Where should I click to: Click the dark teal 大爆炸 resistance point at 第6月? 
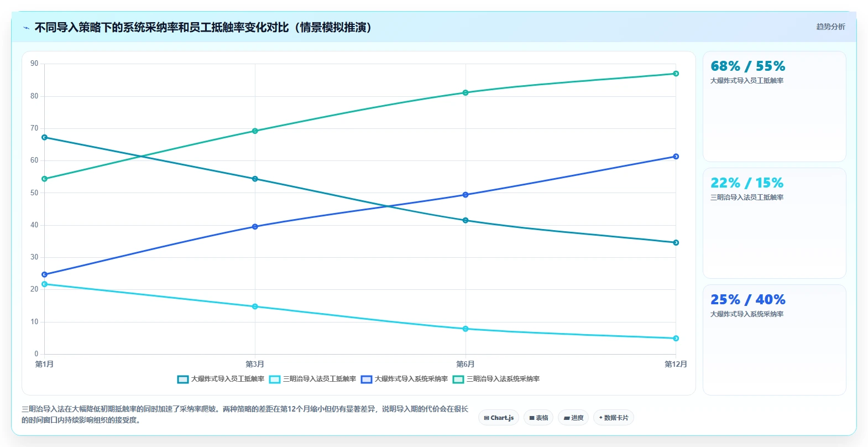(x=466, y=221)
